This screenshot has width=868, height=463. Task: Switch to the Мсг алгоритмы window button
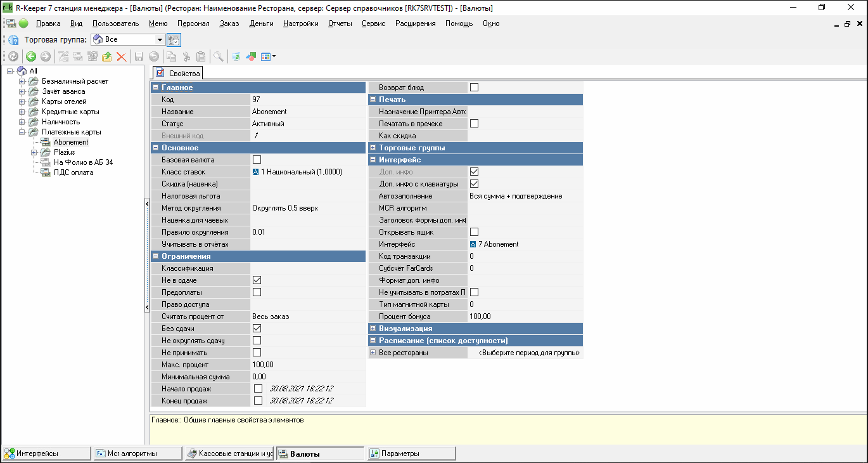[137, 453]
